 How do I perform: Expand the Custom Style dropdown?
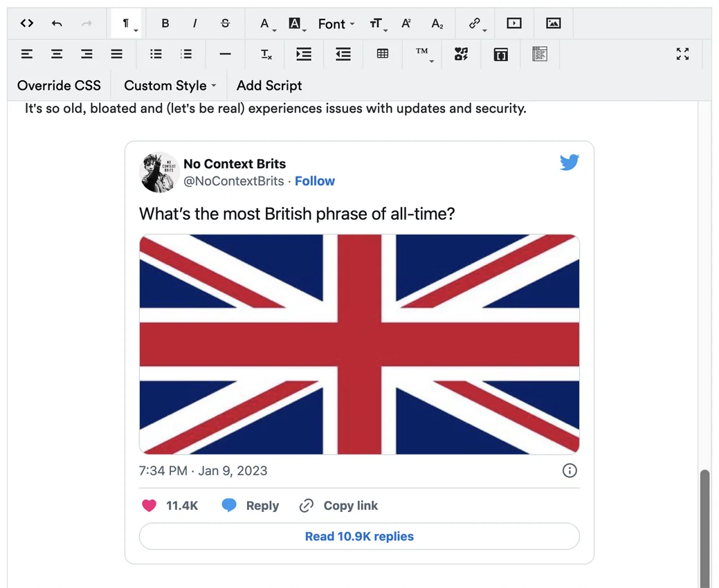(x=170, y=86)
